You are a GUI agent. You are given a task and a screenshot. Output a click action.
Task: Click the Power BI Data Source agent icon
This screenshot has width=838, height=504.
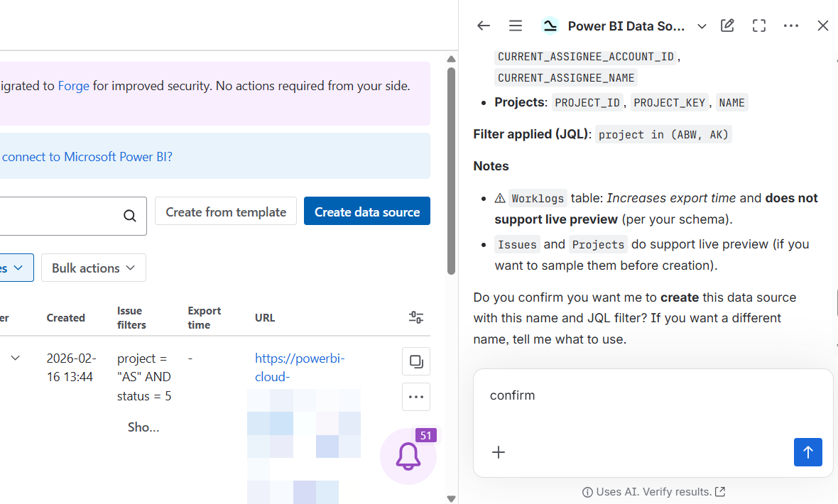[x=550, y=26]
